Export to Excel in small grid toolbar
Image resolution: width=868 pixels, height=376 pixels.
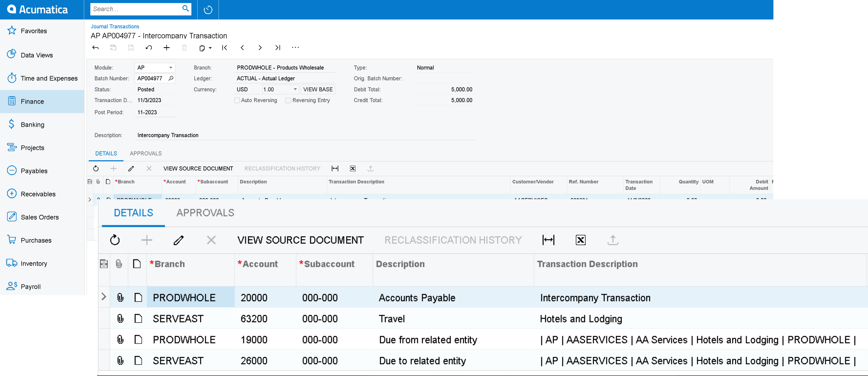[x=353, y=168]
